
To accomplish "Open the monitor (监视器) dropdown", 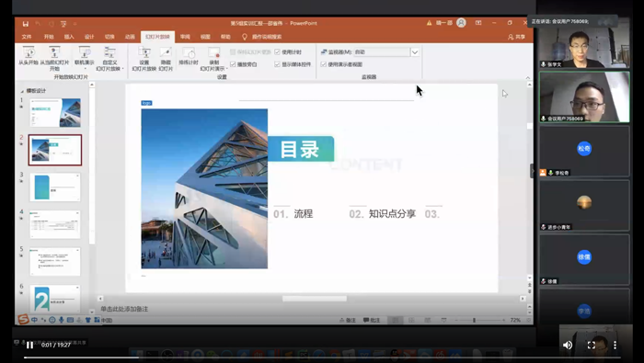I will (x=415, y=52).
